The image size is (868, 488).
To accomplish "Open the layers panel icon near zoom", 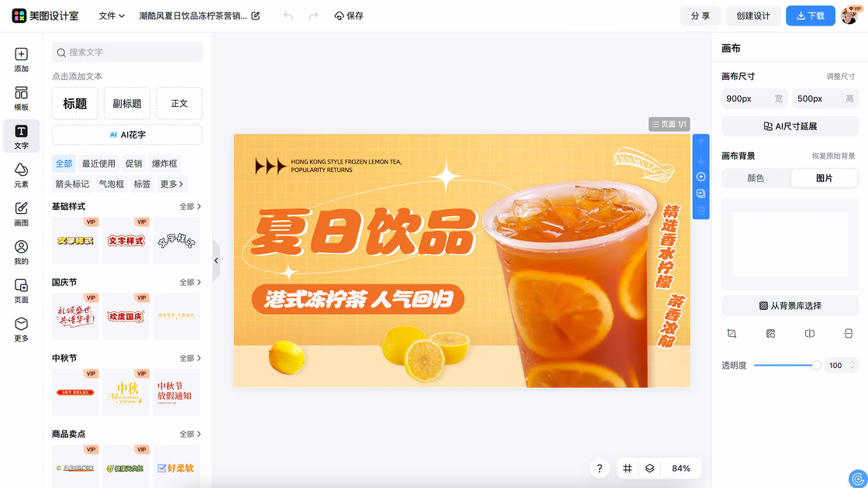I will pyautogui.click(x=650, y=469).
